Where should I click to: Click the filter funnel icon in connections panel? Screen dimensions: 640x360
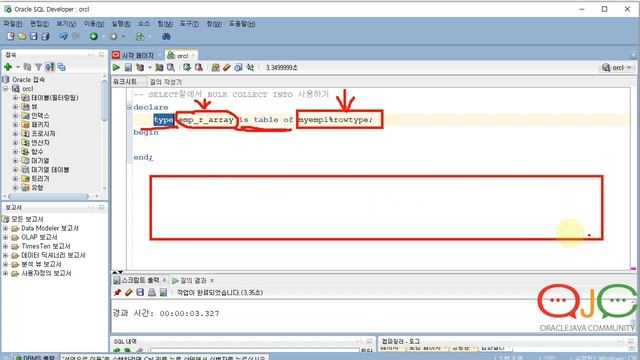38,67
